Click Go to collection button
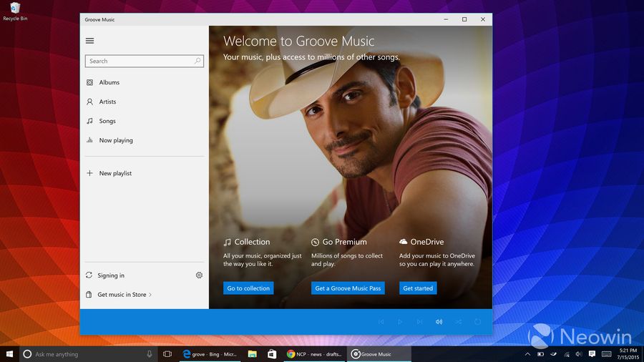This screenshot has height=362, width=644. click(248, 288)
